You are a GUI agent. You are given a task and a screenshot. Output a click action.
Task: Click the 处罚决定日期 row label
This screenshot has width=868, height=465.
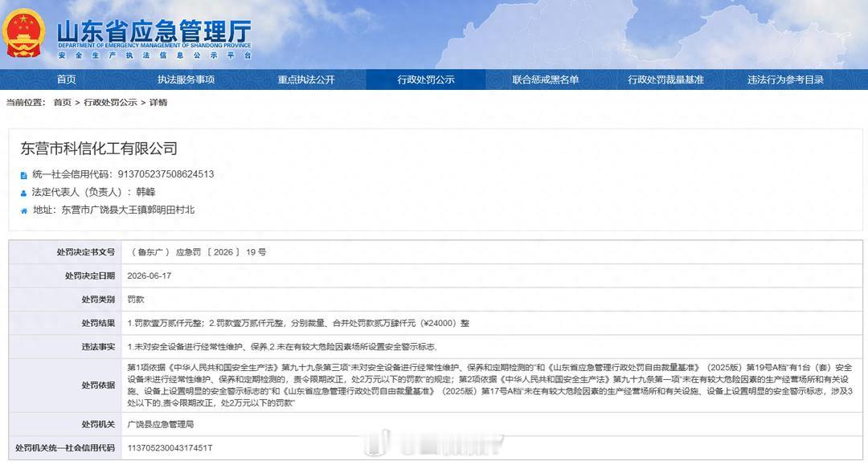(x=90, y=276)
